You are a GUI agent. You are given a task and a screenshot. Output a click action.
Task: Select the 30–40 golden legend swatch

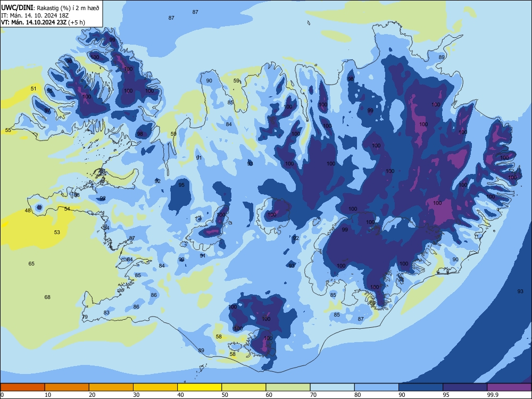click(x=155, y=387)
